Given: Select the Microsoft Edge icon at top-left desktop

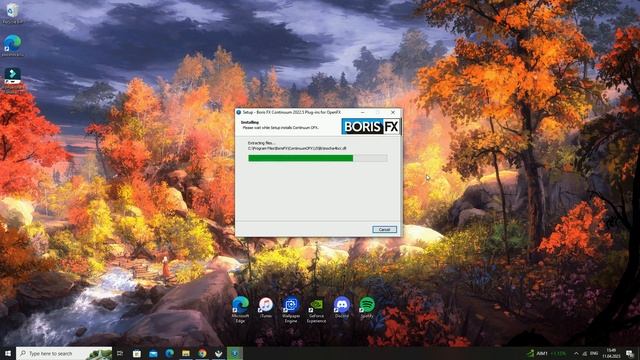Looking at the screenshot, I should [x=13, y=45].
